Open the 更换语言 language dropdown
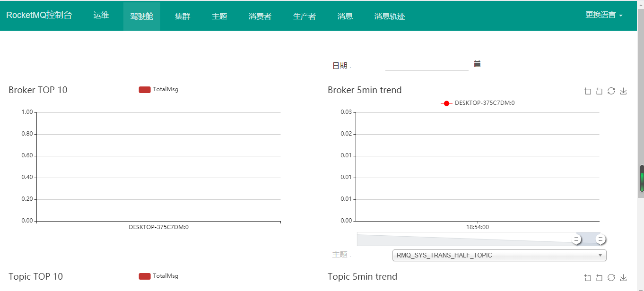Image resolution: width=644 pixels, height=291 pixels. pyautogui.click(x=604, y=15)
